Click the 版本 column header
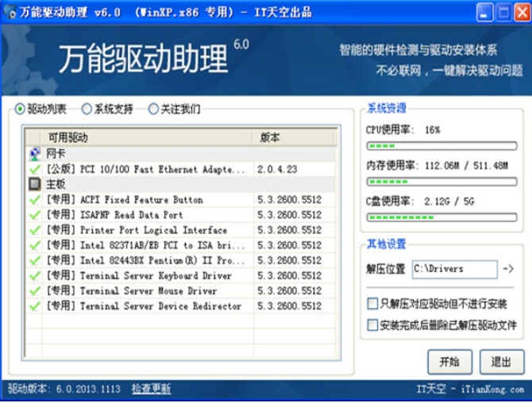Viewport: 532px width, 403px height. tap(294, 137)
